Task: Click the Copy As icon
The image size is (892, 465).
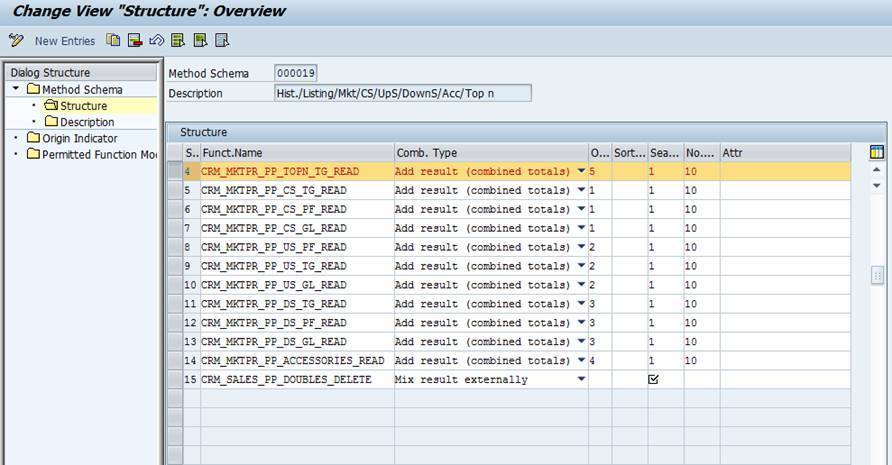Action: 113,40
